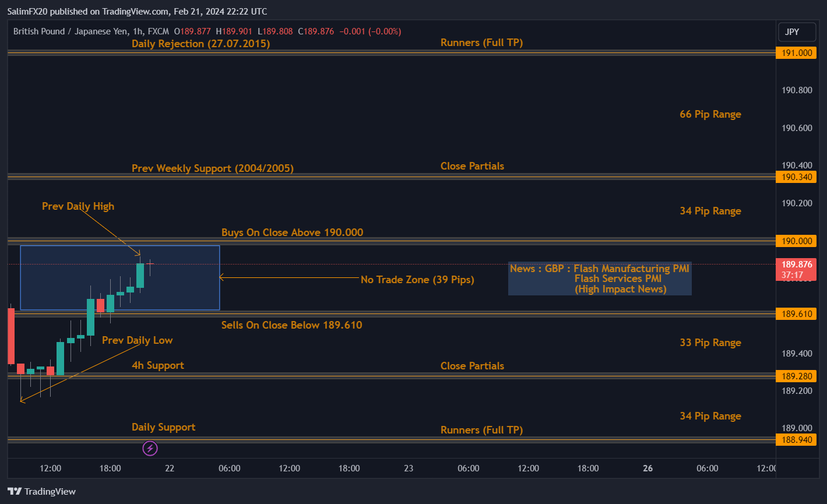Open the JPY currency selector
Screen dimensions: 827x504
pyautogui.click(x=797, y=32)
